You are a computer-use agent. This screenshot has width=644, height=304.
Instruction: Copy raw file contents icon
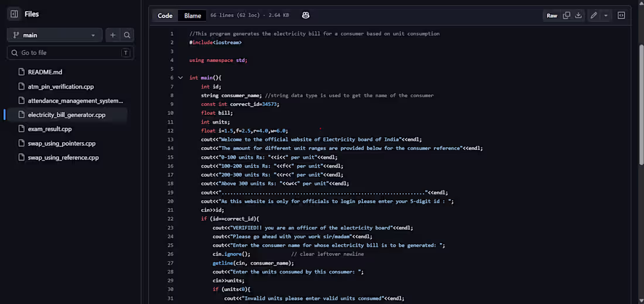(x=566, y=16)
